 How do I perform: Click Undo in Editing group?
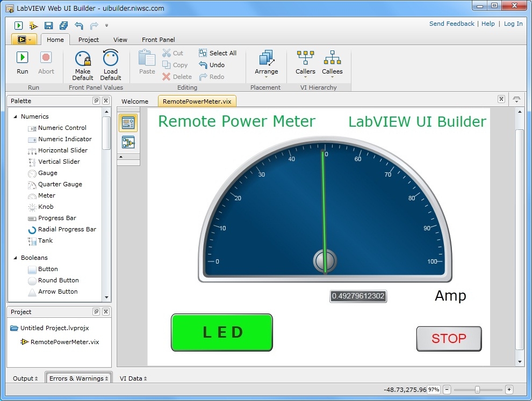(212, 65)
